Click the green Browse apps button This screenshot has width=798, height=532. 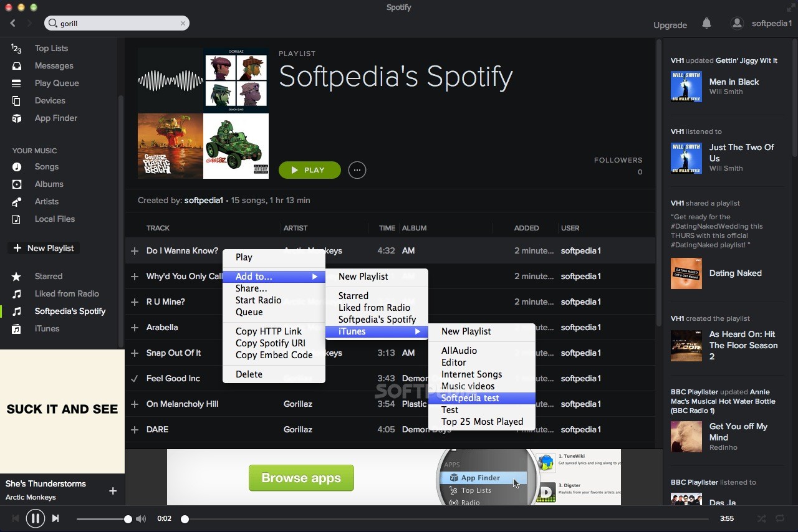[301, 478]
